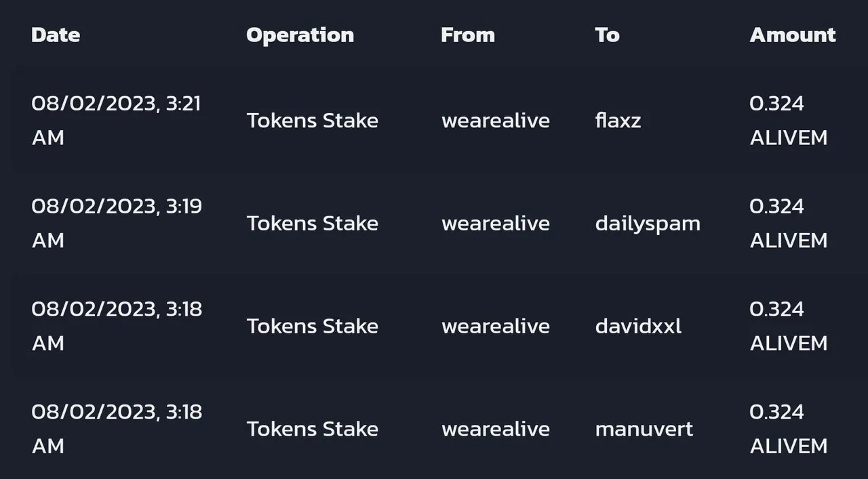
Task: Open wearealive sender in the flaxz row
Action: click(496, 121)
